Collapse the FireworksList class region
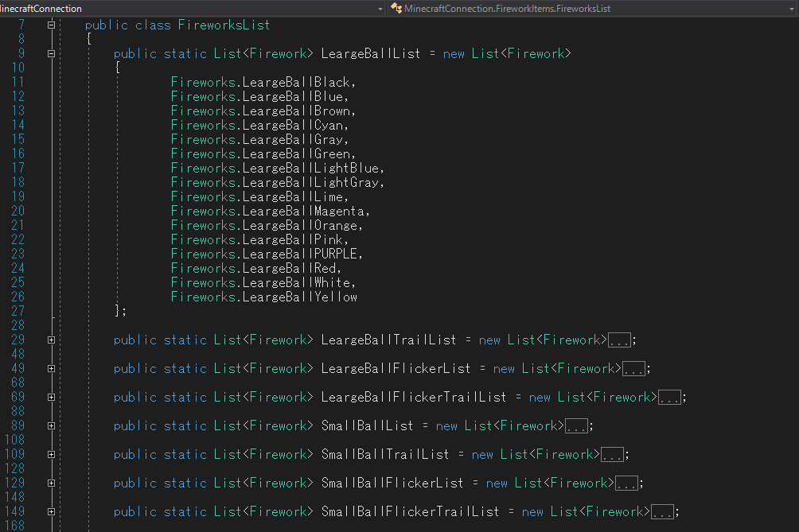Viewport: 799px width, 532px height. 51,25
